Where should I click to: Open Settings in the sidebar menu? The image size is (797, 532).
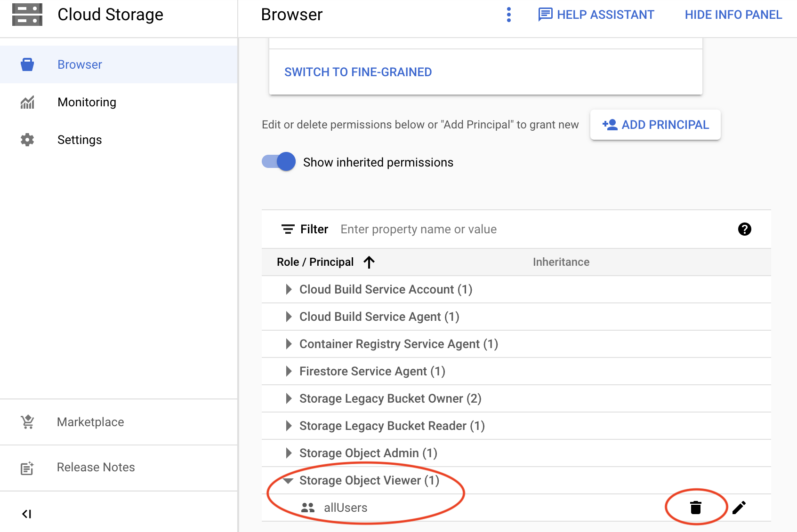tap(119, 140)
